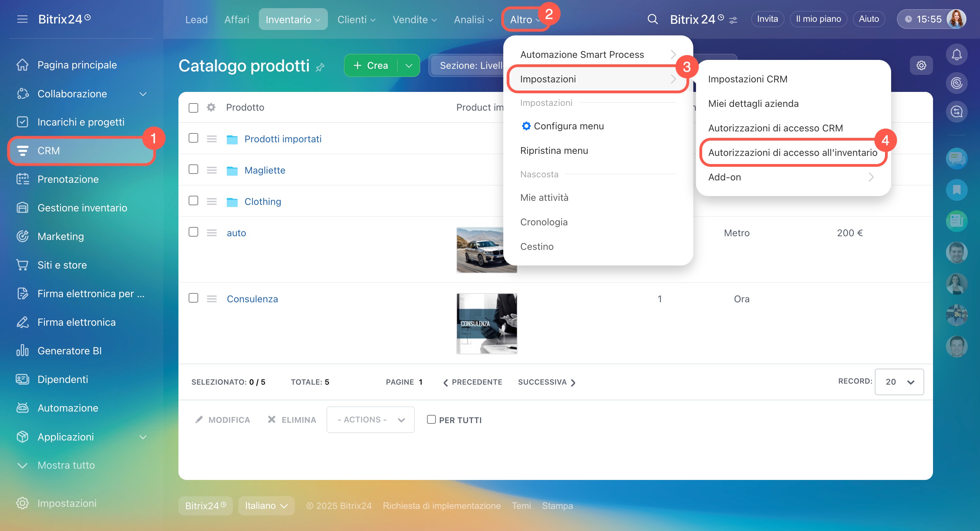Select Autorizzazioni di accesso all'inventario

(792, 152)
